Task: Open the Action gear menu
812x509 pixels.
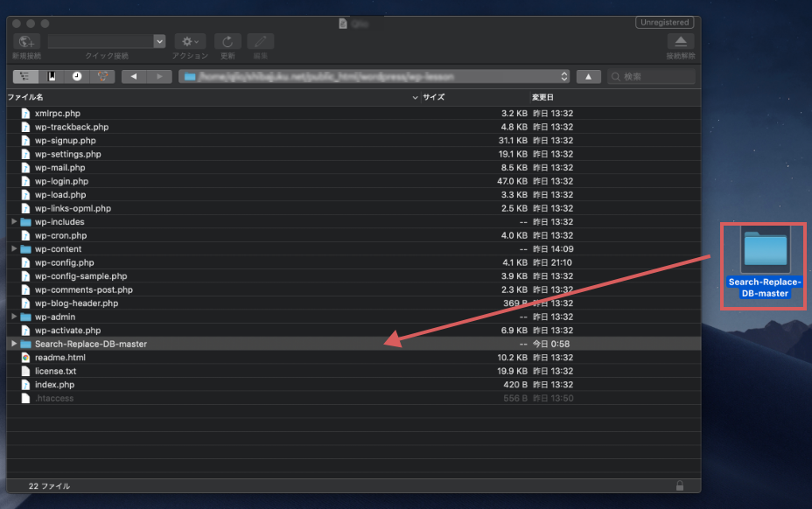Action: coord(189,41)
